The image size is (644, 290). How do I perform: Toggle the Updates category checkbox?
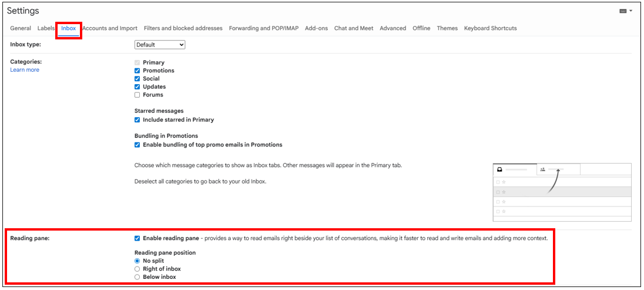click(137, 87)
